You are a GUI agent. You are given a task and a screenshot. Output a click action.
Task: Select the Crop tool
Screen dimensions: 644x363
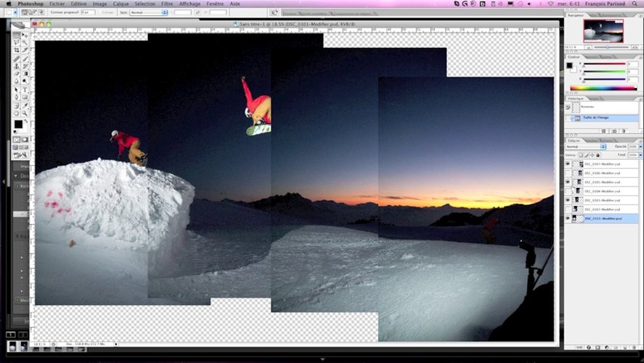click(x=17, y=49)
